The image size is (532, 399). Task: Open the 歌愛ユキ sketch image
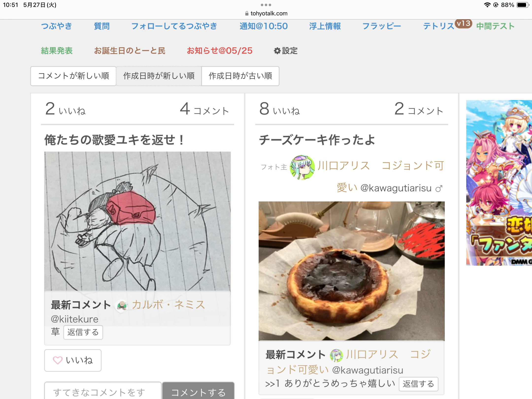137,221
